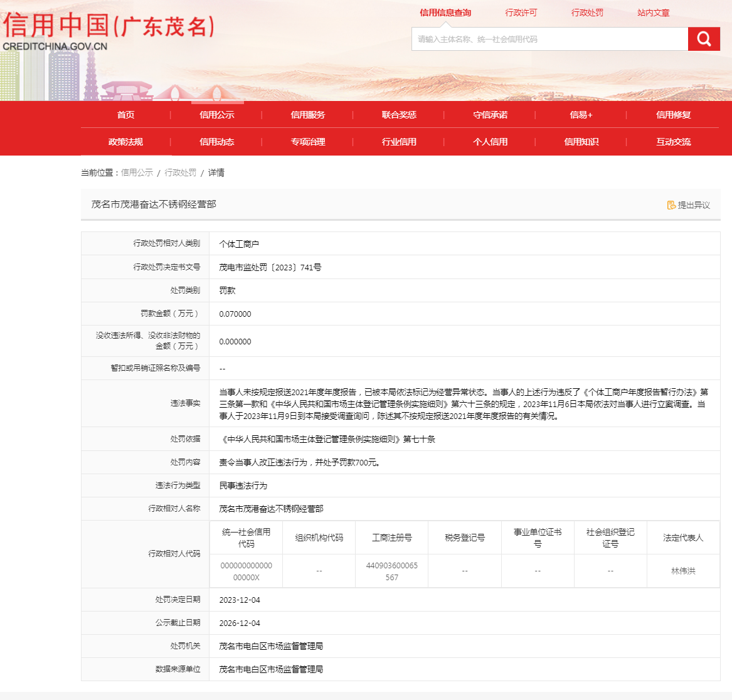Click the 提出异议 objection icon
This screenshot has height=700, width=732.
point(671,205)
